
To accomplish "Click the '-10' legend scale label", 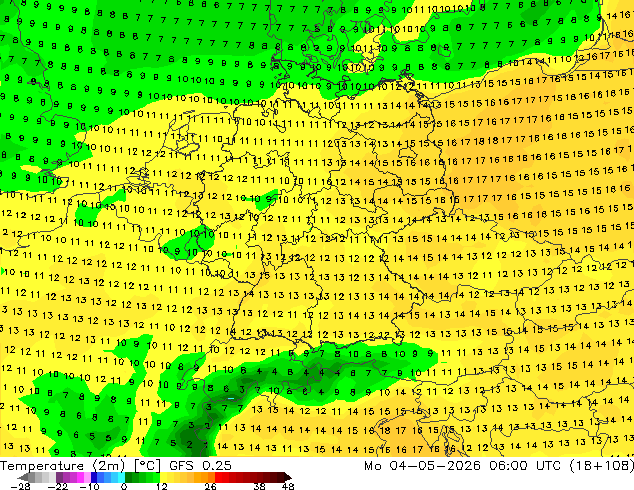I will [x=89, y=486].
